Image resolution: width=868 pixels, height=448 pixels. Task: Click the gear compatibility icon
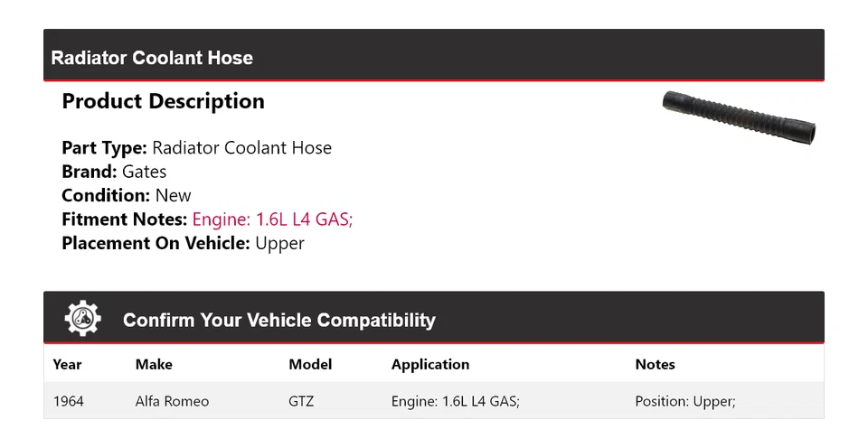83,319
